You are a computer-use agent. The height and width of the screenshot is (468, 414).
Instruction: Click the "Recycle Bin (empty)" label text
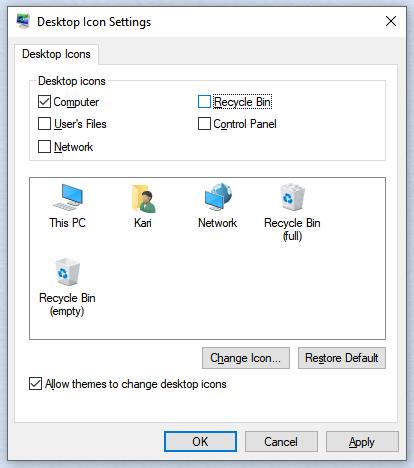click(x=67, y=304)
